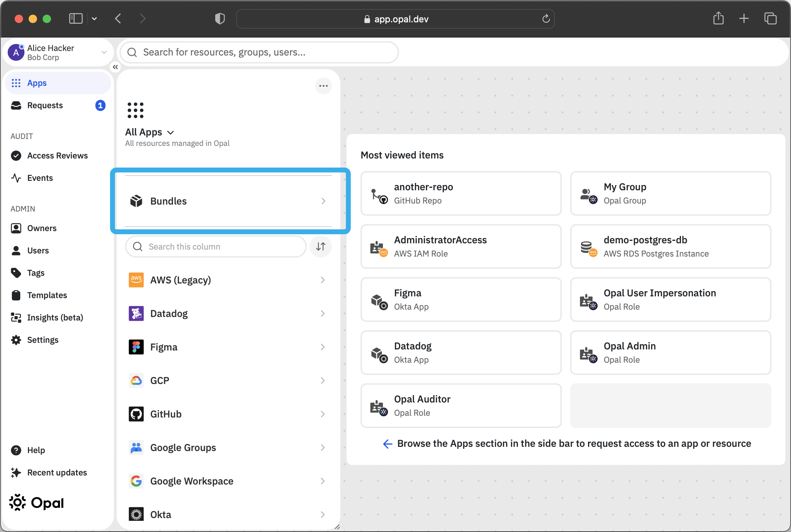Click the Requests notification badge
Viewport: 791px width, 532px height.
100,105
